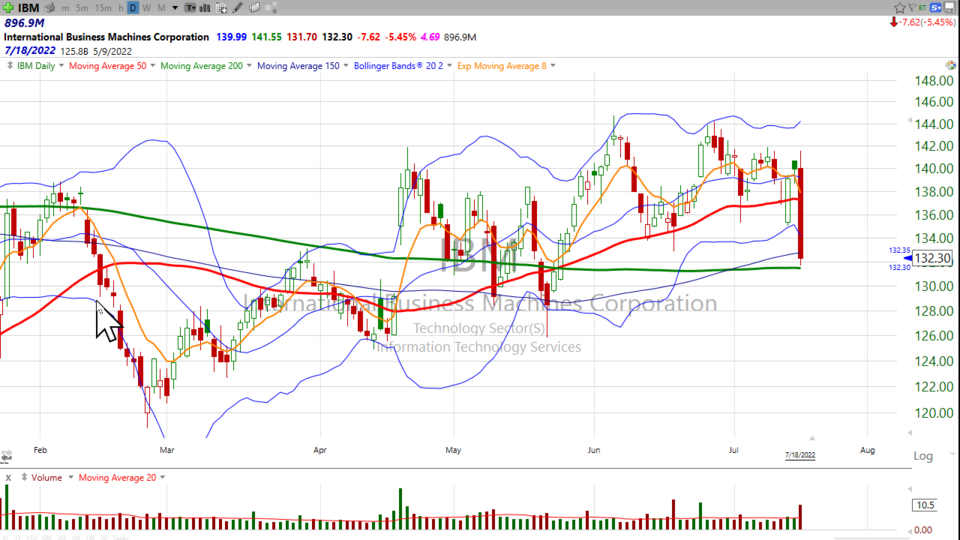Select the hourly (h) time frame

click(121, 8)
